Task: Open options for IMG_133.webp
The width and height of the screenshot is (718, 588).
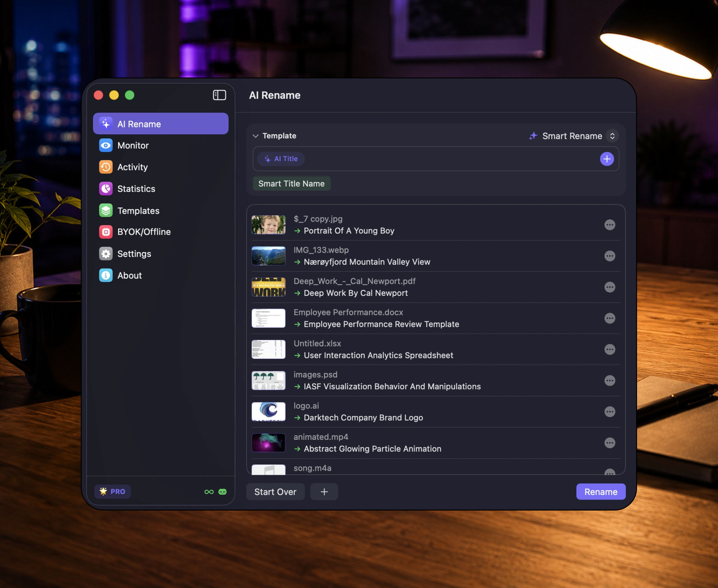Action: [x=610, y=256]
